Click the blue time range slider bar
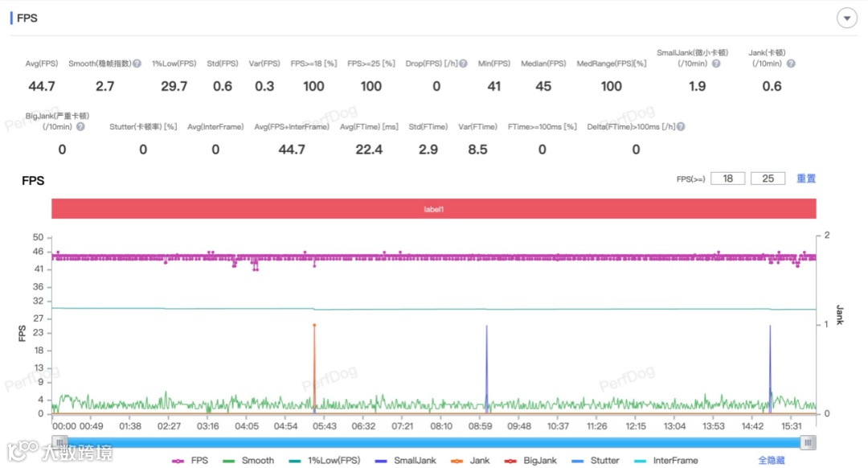The width and height of the screenshot is (868, 468). pyautogui.click(x=433, y=442)
